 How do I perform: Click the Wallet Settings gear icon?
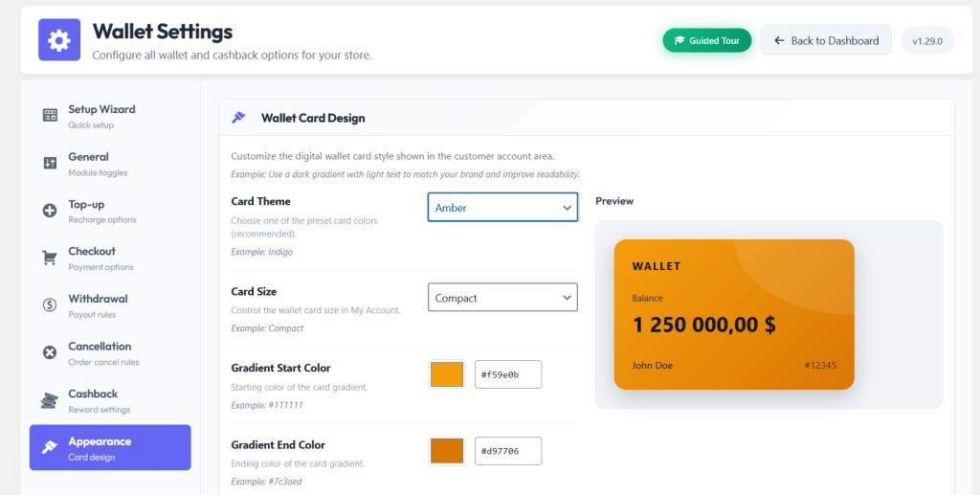click(59, 40)
